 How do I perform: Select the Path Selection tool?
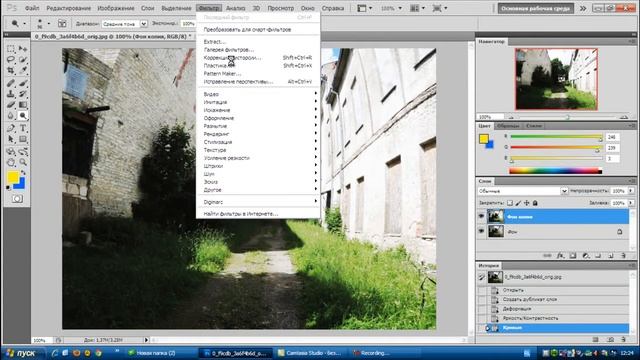11,139
